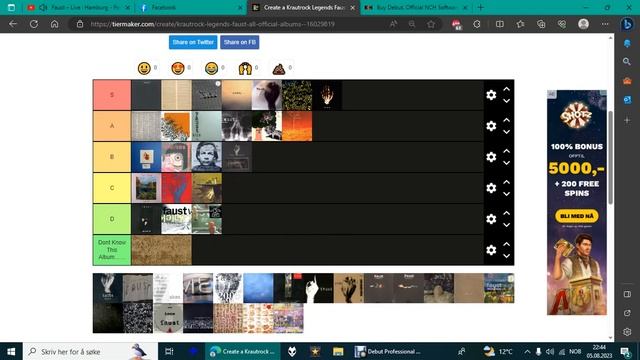Add a new sidebar app with plus

[x=627, y=120]
